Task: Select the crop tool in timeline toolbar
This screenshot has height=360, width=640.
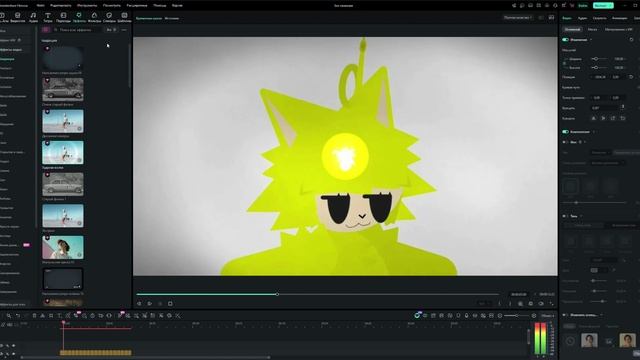Action: pos(51,316)
